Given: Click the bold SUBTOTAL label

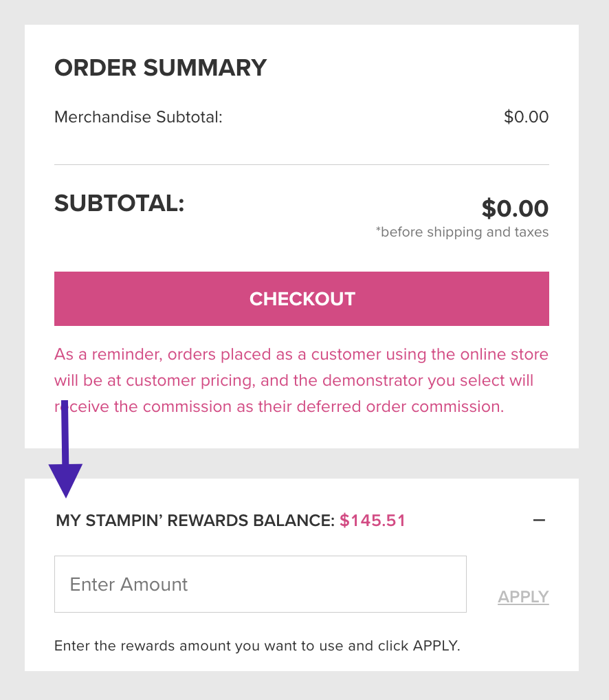Looking at the screenshot, I should (119, 203).
